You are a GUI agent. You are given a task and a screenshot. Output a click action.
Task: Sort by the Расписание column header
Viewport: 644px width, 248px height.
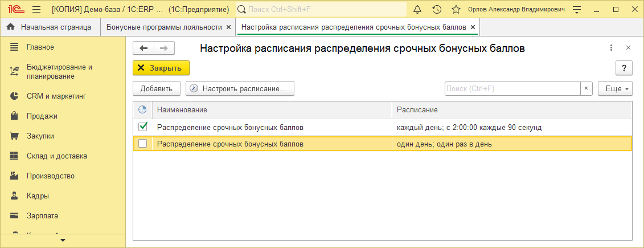click(511, 109)
